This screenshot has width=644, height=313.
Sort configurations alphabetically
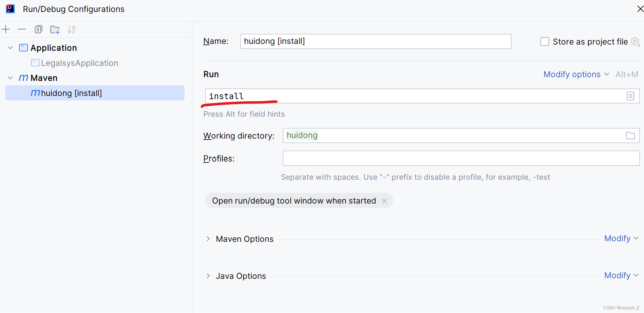(x=71, y=29)
